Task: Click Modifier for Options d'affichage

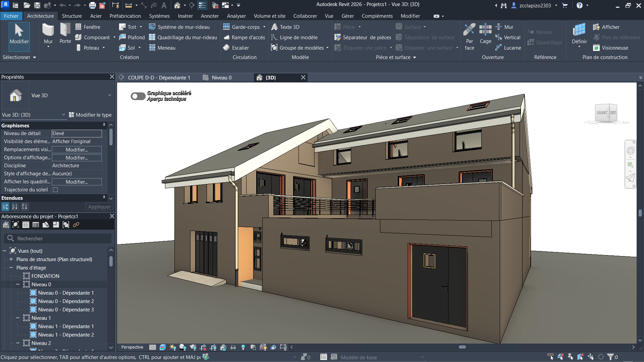Action: pyautogui.click(x=76, y=158)
